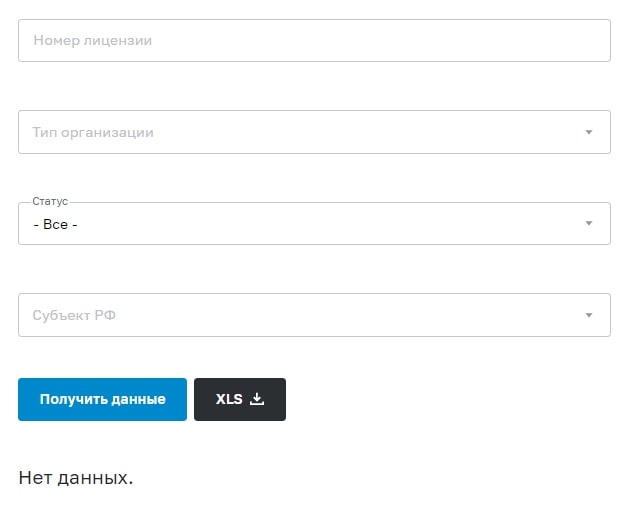This screenshot has height=508, width=633.
Task: Click the XLS text on export button
Action: (229, 399)
